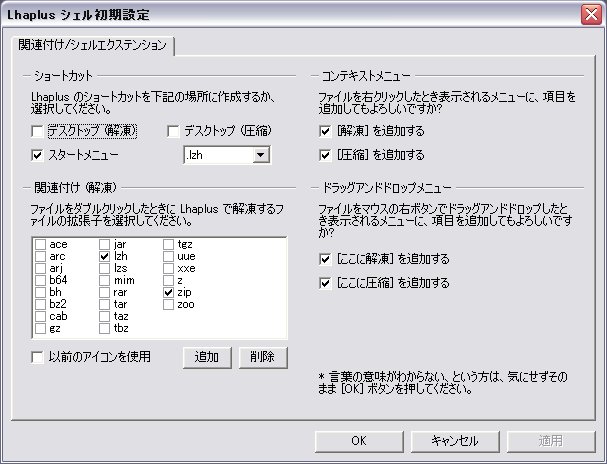Check the arj extension box
This screenshot has height=464, width=607.
click(40, 268)
